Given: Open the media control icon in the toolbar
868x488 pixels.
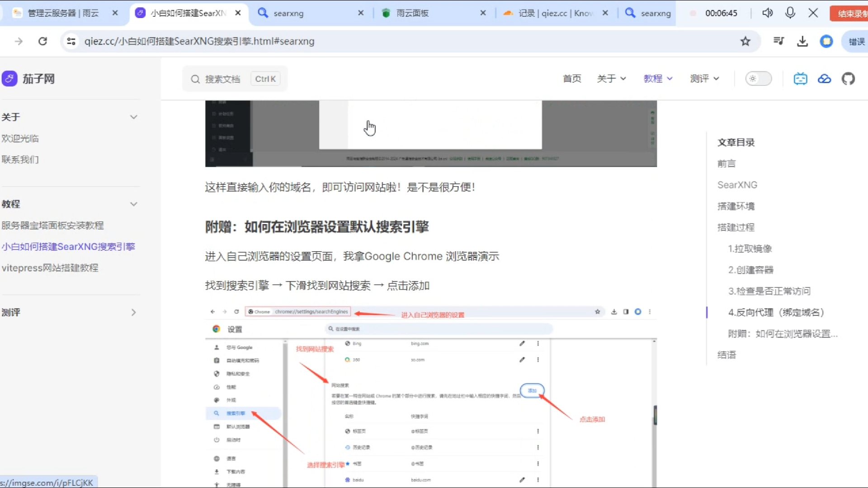Looking at the screenshot, I should pyautogui.click(x=778, y=41).
